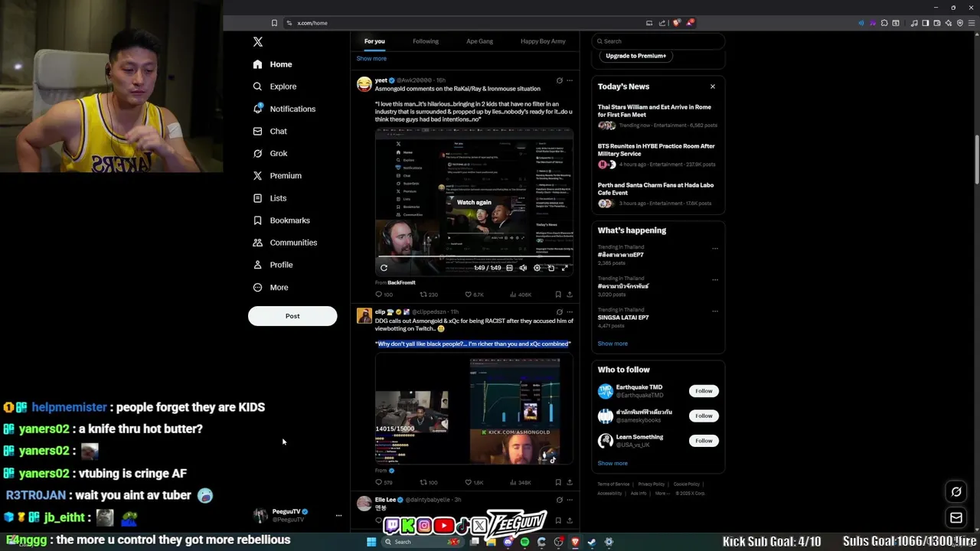The height and width of the screenshot is (551, 980).
Task: Open Explore in the left sidebar
Action: pos(275,86)
